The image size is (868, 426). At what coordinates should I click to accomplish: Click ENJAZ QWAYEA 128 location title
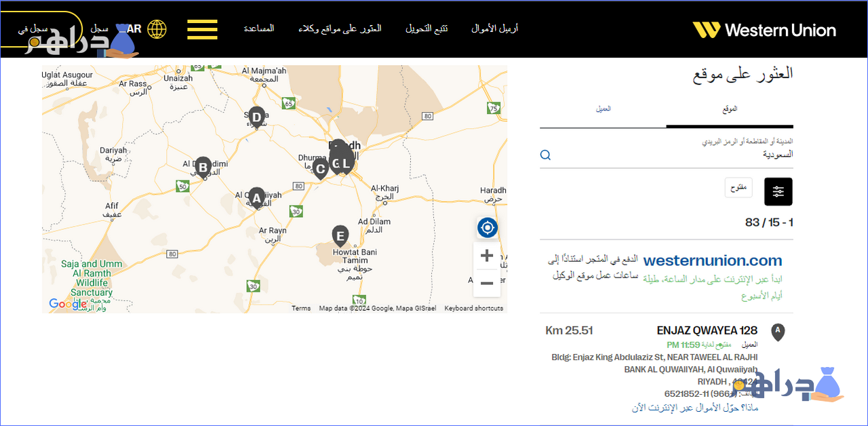pyautogui.click(x=707, y=331)
